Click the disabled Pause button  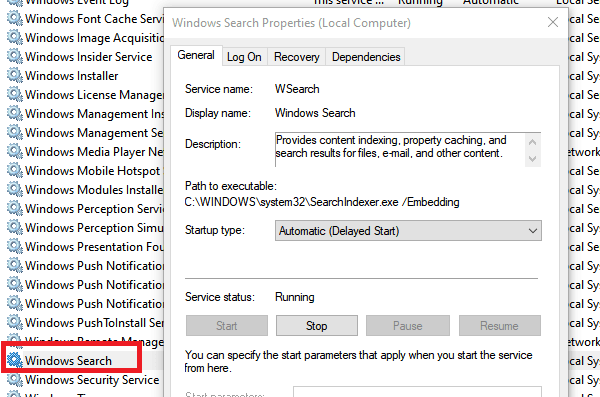[408, 326]
